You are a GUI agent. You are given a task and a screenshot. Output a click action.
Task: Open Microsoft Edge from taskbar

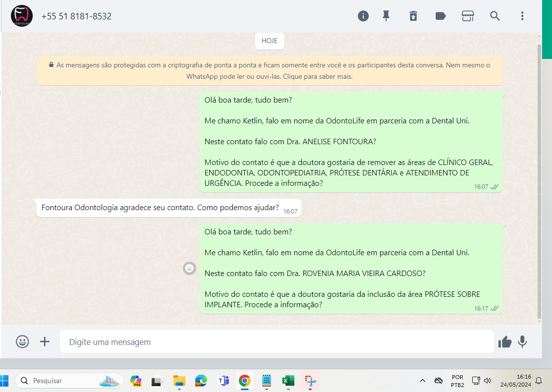tap(201, 381)
